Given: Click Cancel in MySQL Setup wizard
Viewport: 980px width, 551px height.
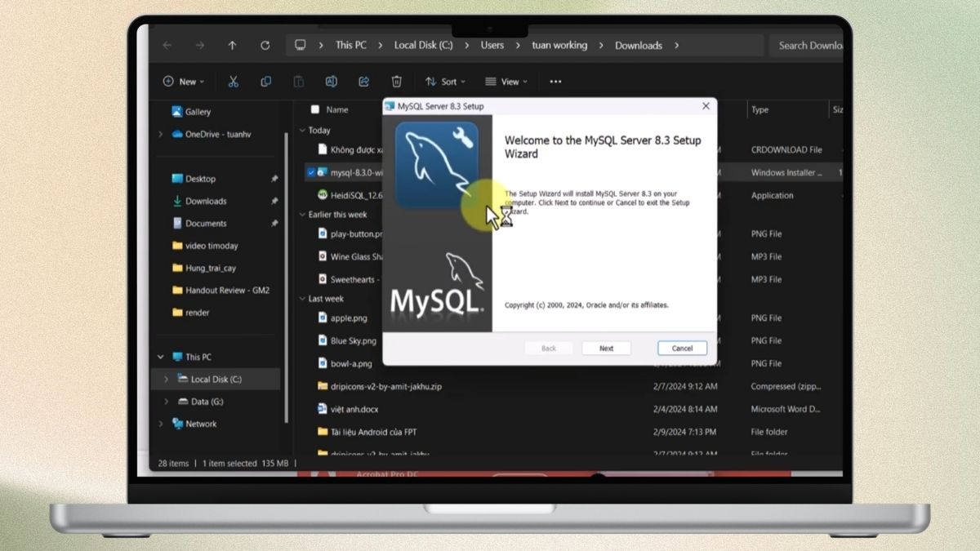Looking at the screenshot, I should point(682,348).
